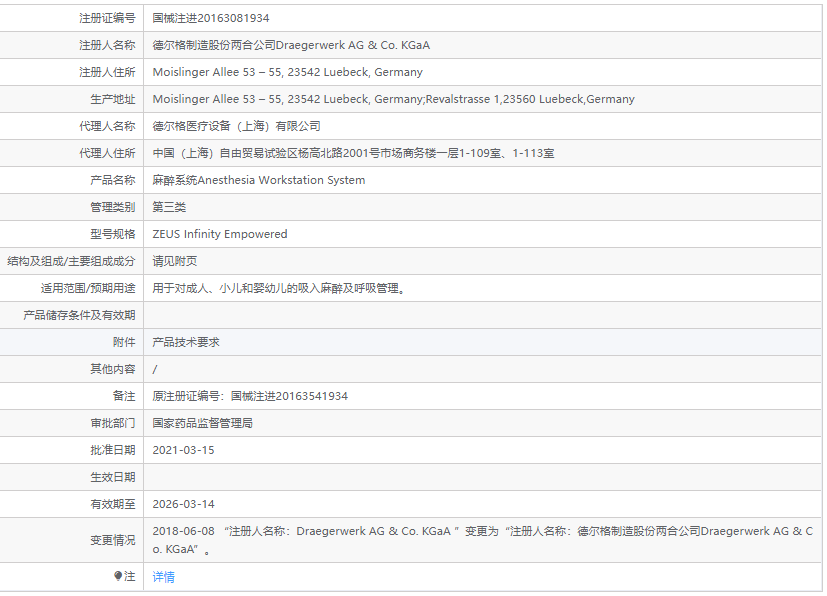827x596 pixels.
Task: Click the 备注 label
Action: click(124, 396)
